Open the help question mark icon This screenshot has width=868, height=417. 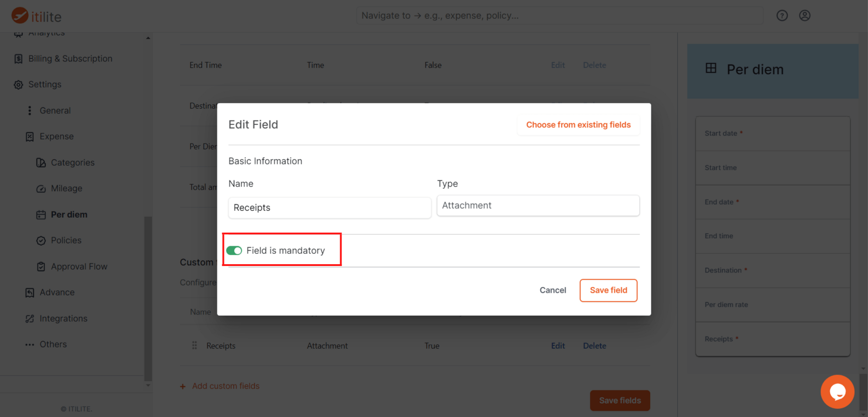coord(782,15)
